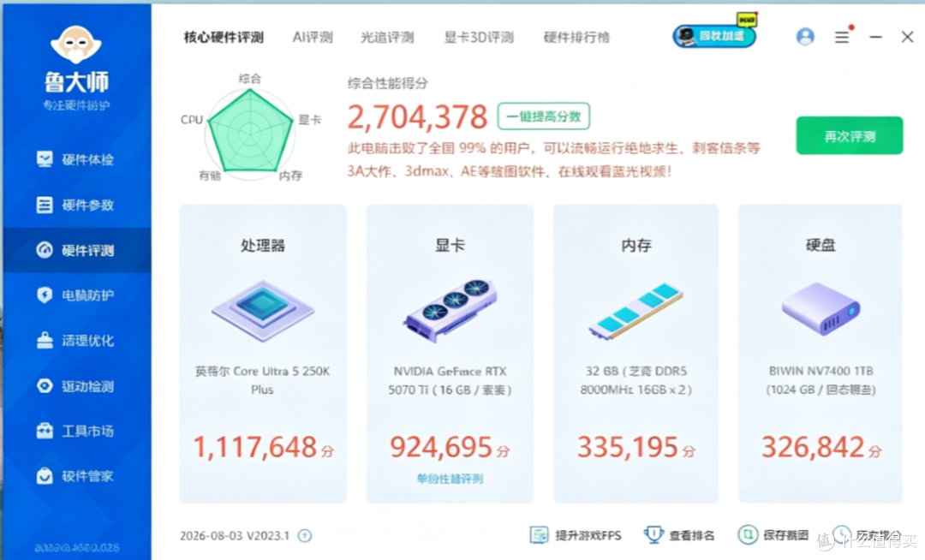Viewport: 925px width, 560px height.
Task: Click the 查看排名 trophy icon
Action: tap(653, 534)
